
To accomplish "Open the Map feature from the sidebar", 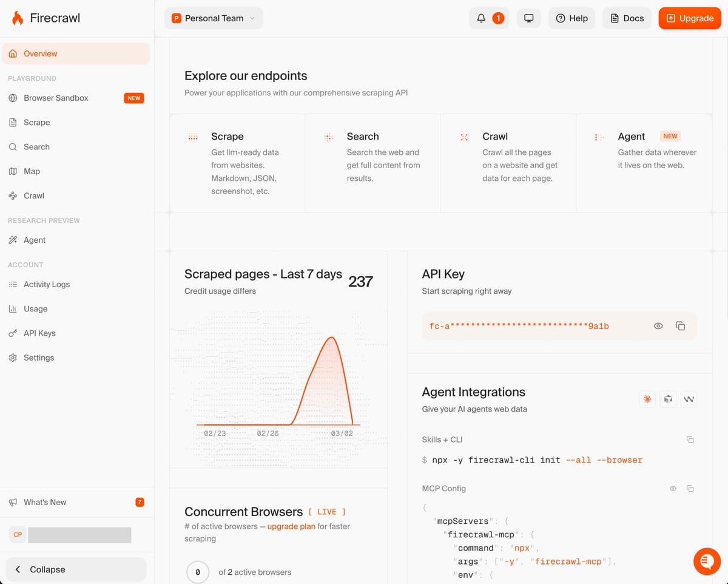I will coord(32,171).
